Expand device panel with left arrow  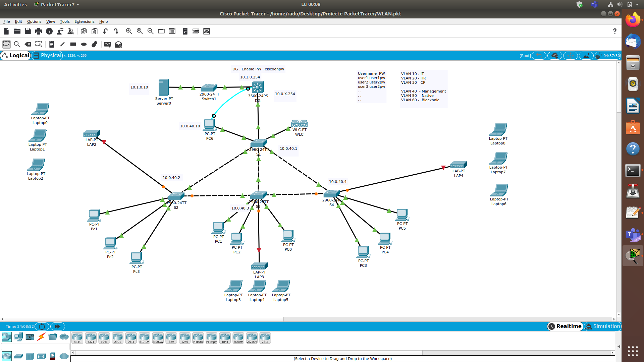[619, 347]
